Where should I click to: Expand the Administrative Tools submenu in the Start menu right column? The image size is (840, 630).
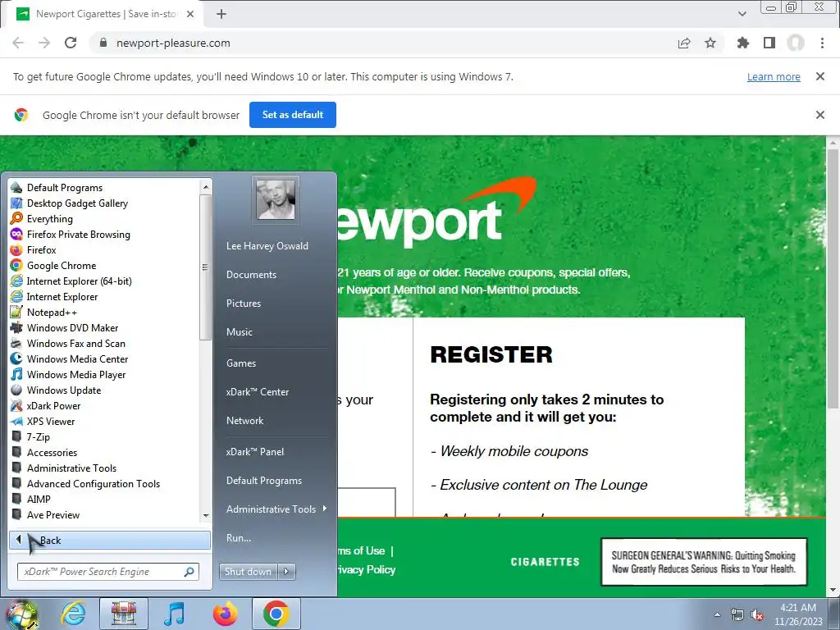point(276,509)
